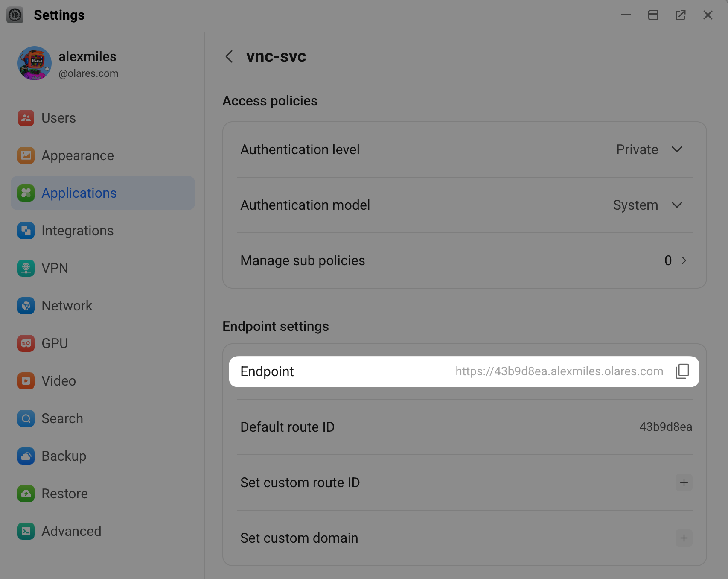
Task: Click the Video play icon in sidebar
Action: pyautogui.click(x=26, y=381)
